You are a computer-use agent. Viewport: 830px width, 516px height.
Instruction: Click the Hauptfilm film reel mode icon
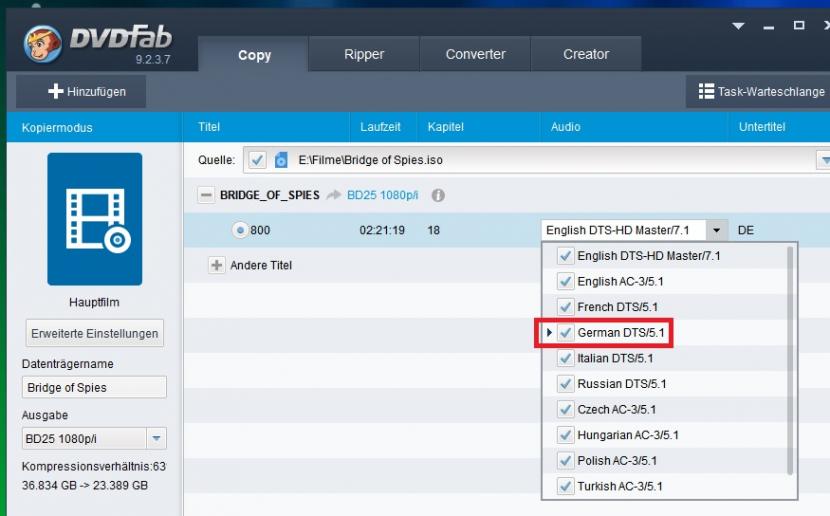pos(95,219)
